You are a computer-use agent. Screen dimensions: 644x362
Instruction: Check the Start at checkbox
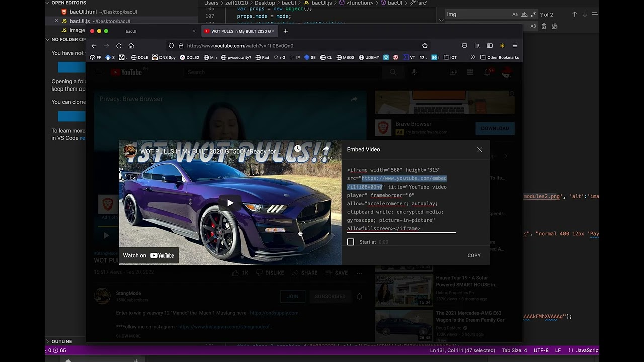[x=351, y=242]
